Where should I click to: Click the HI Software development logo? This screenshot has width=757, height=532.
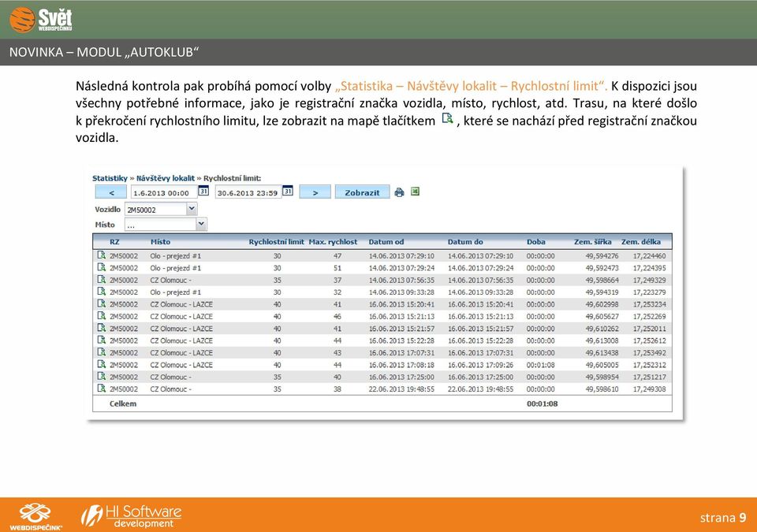132,516
